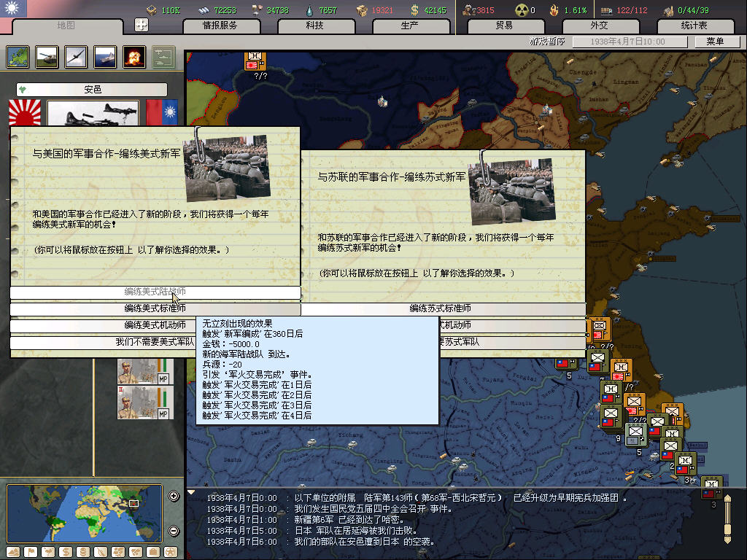Click the 游戏暂停 paused status text
The image size is (747, 560).
click(547, 42)
